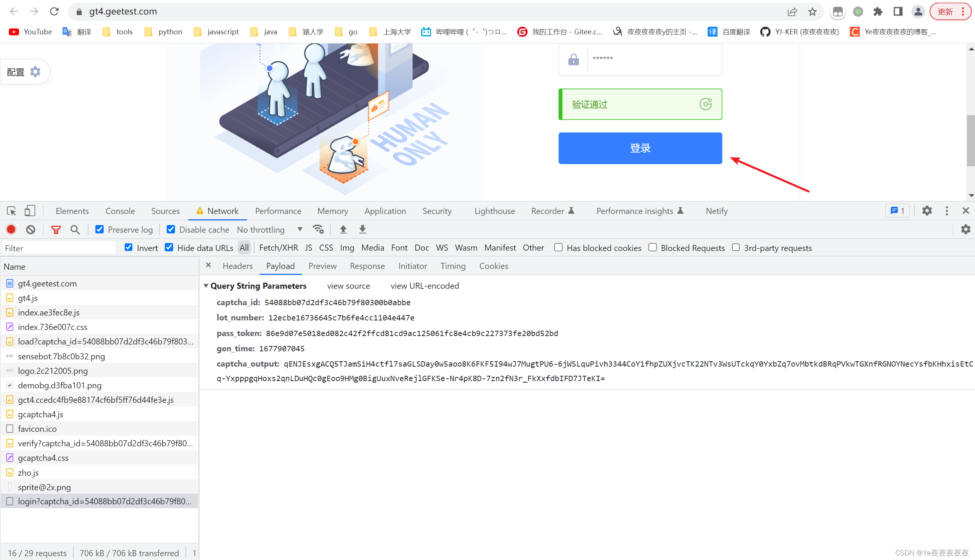Open network conditions wifi icon
The image size is (975, 560).
coord(318,230)
